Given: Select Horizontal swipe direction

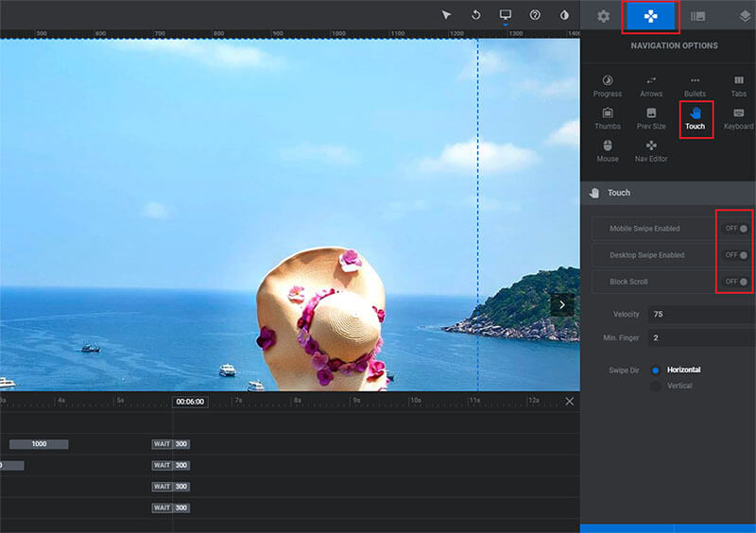Looking at the screenshot, I should point(656,370).
